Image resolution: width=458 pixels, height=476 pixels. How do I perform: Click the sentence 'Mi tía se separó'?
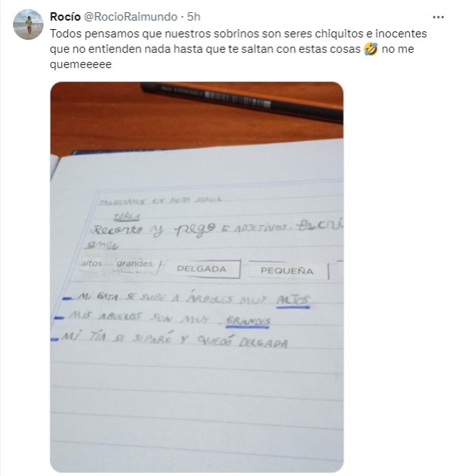click(174, 339)
